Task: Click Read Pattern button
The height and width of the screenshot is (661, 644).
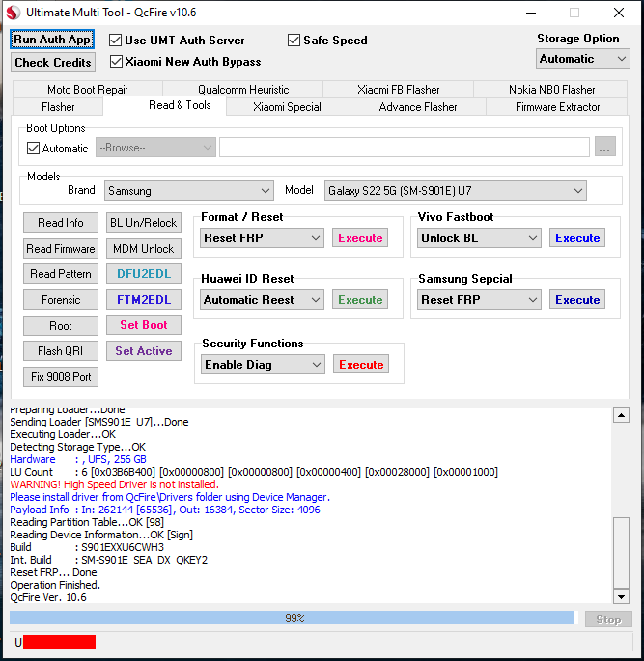Action: [61, 274]
